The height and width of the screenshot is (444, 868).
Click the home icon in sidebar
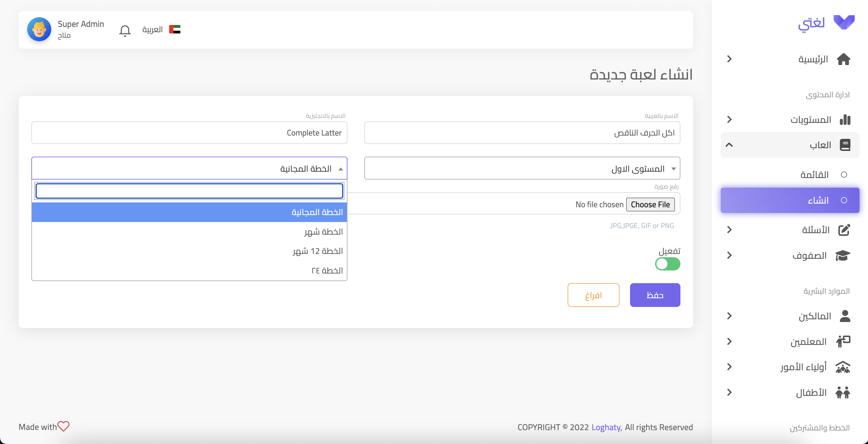click(x=843, y=59)
